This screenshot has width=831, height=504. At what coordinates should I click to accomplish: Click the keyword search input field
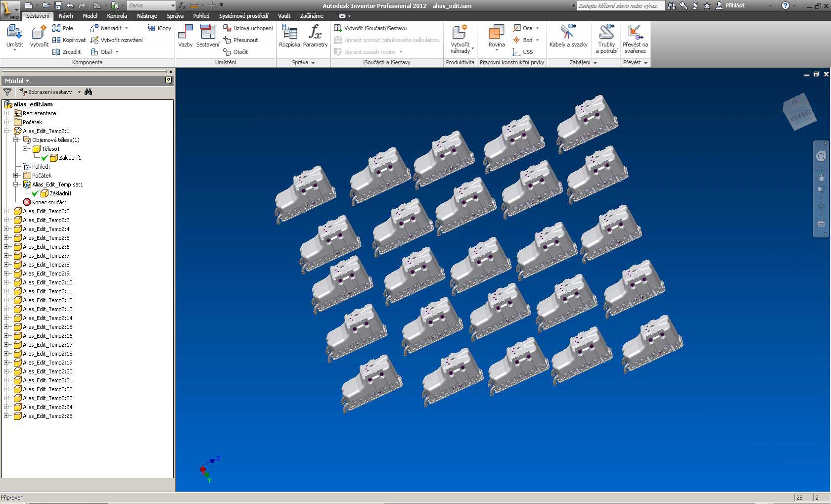(x=619, y=5)
